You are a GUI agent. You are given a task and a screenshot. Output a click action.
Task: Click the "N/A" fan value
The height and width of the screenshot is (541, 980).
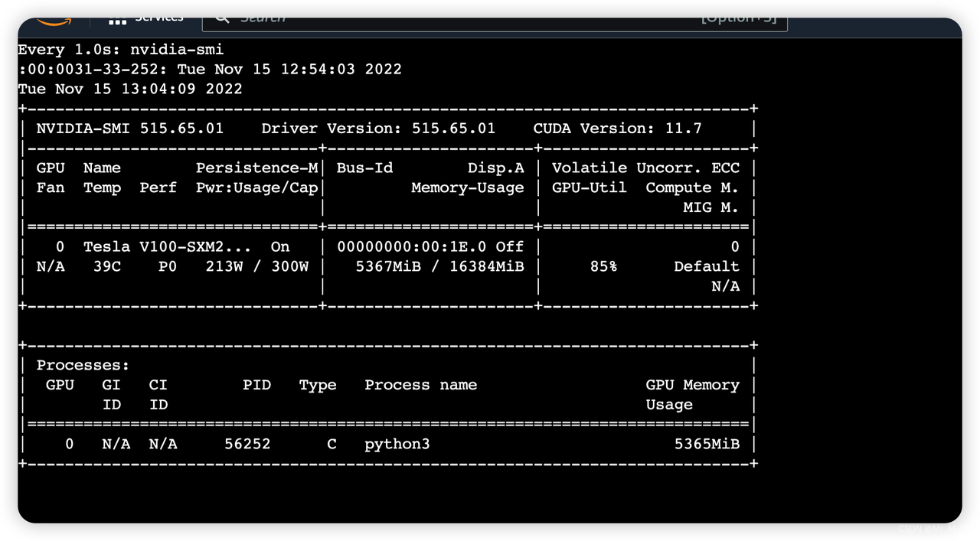pyautogui.click(x=51, y=266)
